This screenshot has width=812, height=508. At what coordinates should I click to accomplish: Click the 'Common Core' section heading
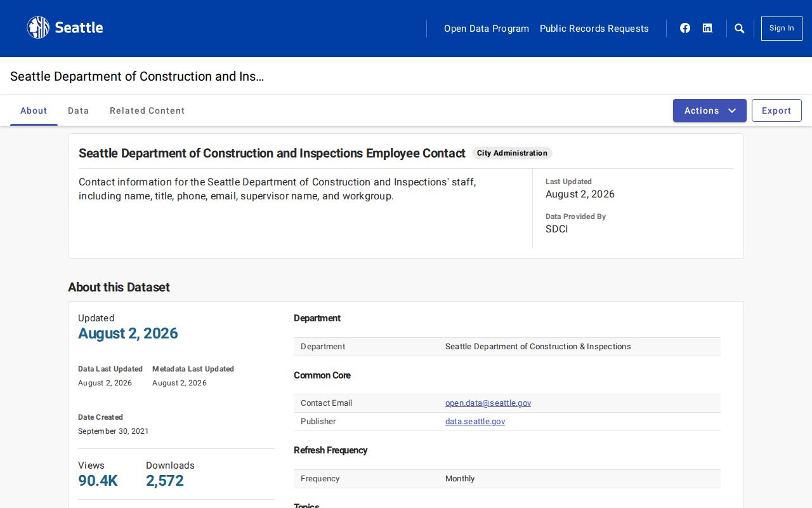click(322, 375)
